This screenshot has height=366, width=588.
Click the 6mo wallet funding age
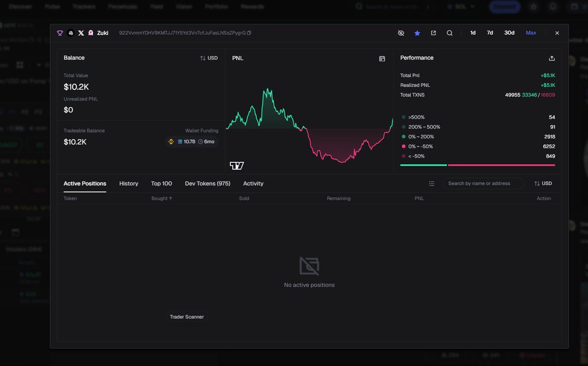click(206, 141)
